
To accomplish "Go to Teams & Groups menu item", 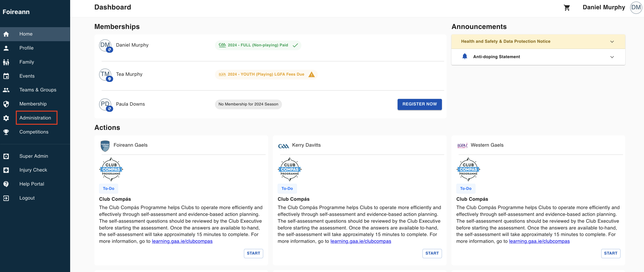I will pyautogui.click(x=38, y=90).
